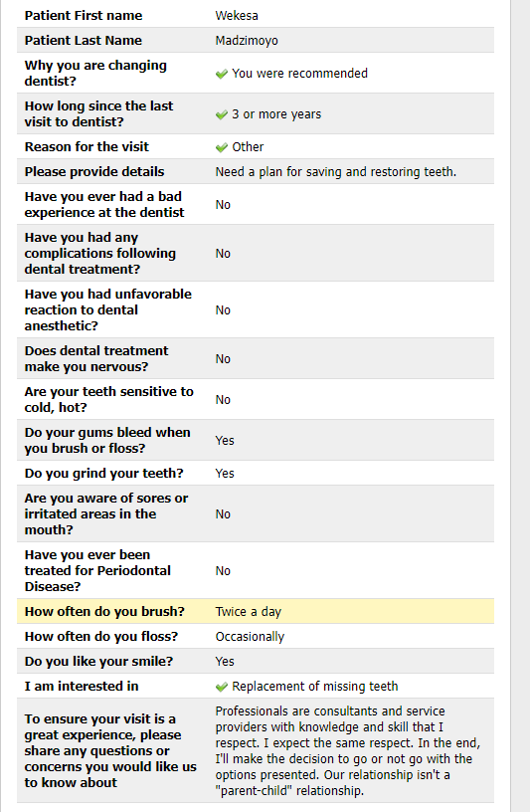Click the green checkmark beside You were recommended
530x812 pixels.
point(222,74)
